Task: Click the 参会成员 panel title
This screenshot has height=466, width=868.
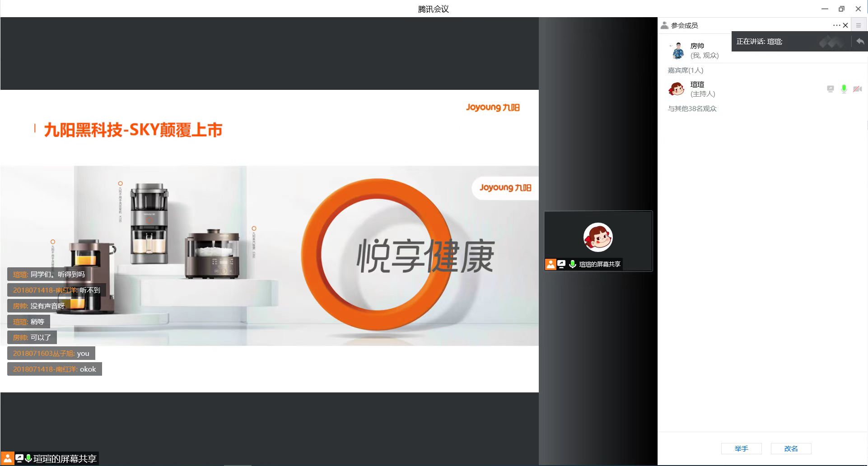Action: point(684,25)
